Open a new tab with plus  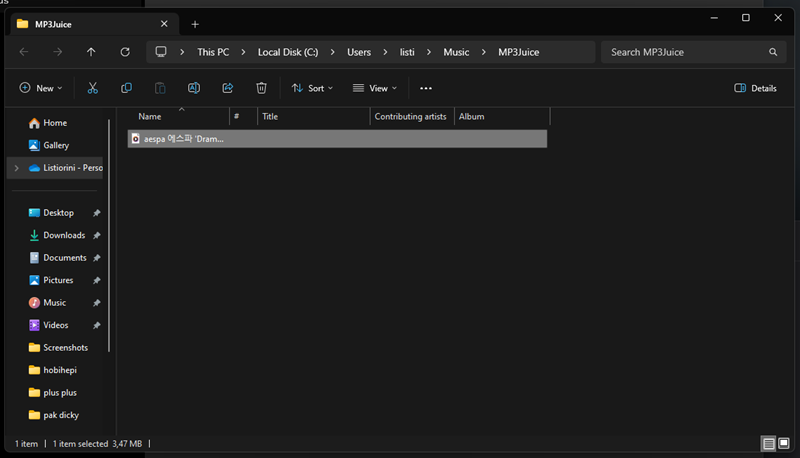[195, 24]
